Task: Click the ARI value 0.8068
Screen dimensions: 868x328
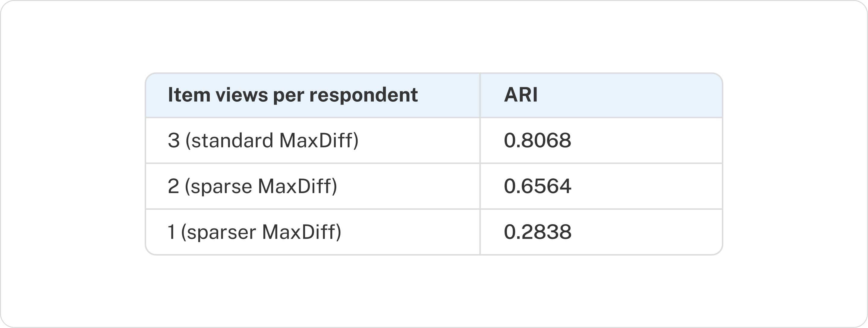Action: click(x=537, y=140)
